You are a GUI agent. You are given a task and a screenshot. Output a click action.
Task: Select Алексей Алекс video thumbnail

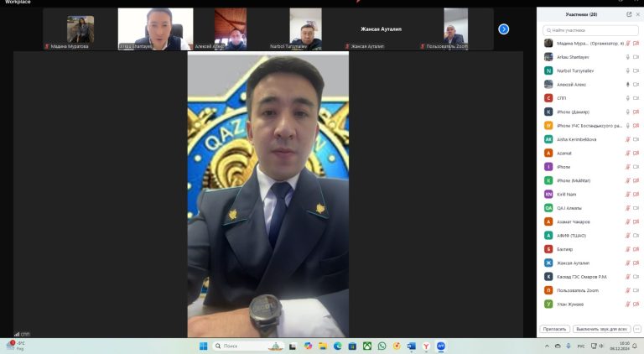[x=231, y=29]
